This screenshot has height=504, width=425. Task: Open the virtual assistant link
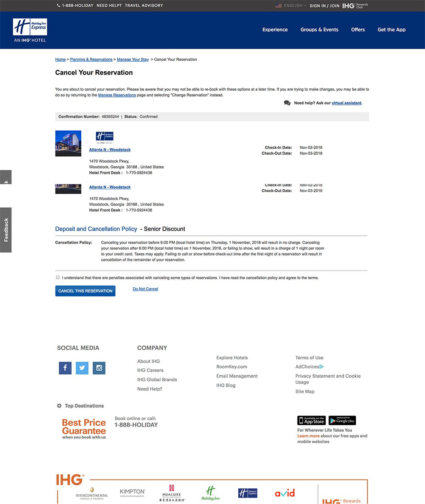346,103
